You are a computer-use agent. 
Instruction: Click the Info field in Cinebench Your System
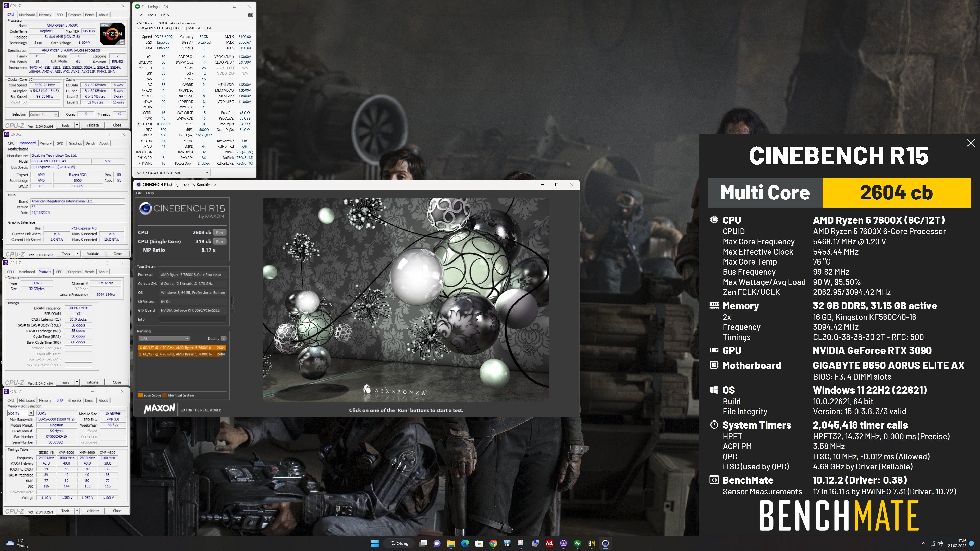(192, 319)
